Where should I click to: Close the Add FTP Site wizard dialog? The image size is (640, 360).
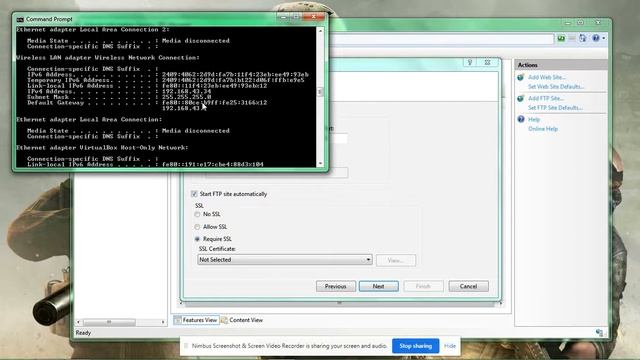coord(487,62)
